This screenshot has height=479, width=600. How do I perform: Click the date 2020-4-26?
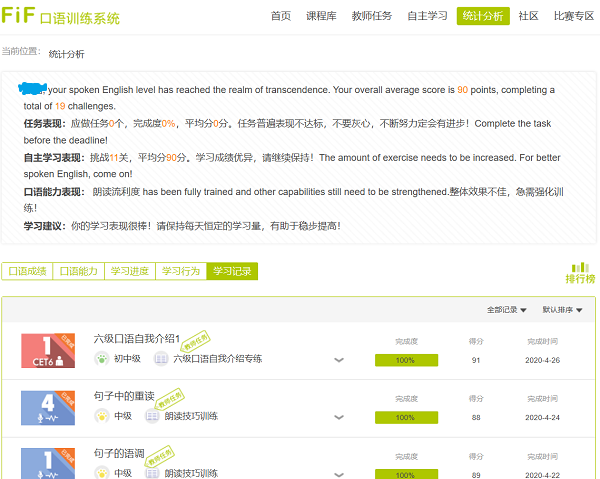543,360
